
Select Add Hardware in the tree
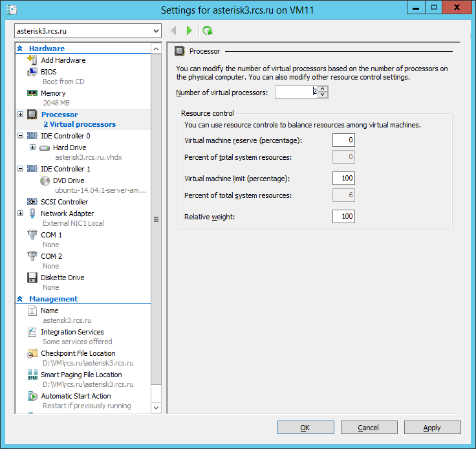pos(63,60)
